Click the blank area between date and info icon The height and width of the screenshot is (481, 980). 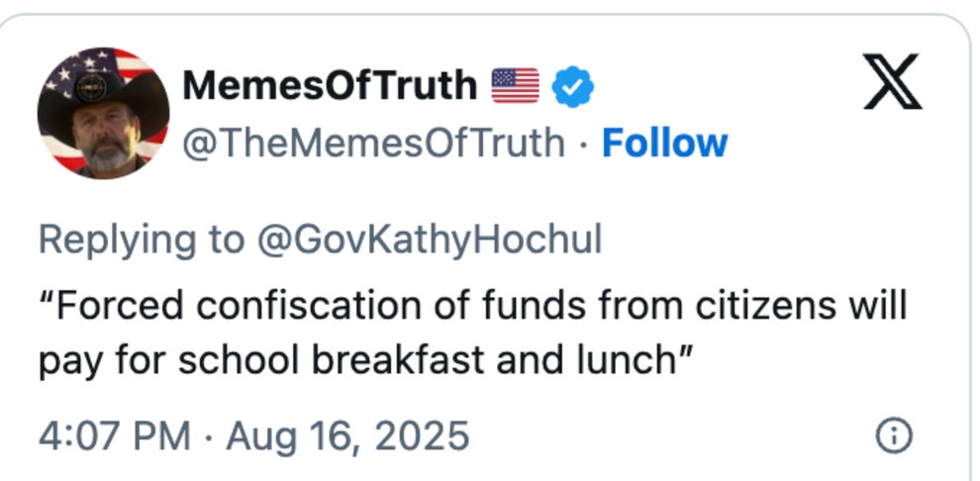point(673,435)
